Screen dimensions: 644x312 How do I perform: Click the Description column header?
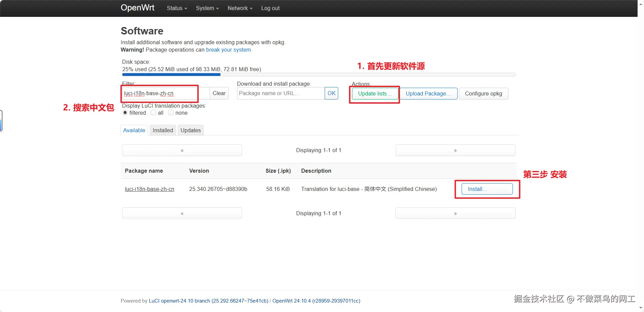click(316, 171)
